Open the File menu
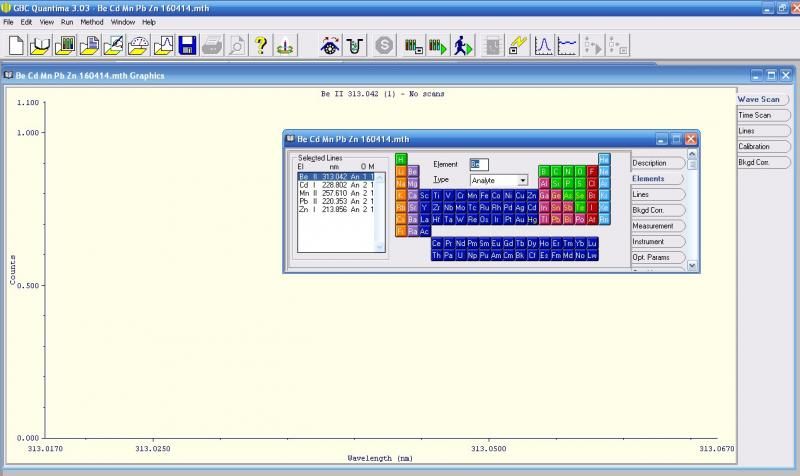 [x=8, y=22]
